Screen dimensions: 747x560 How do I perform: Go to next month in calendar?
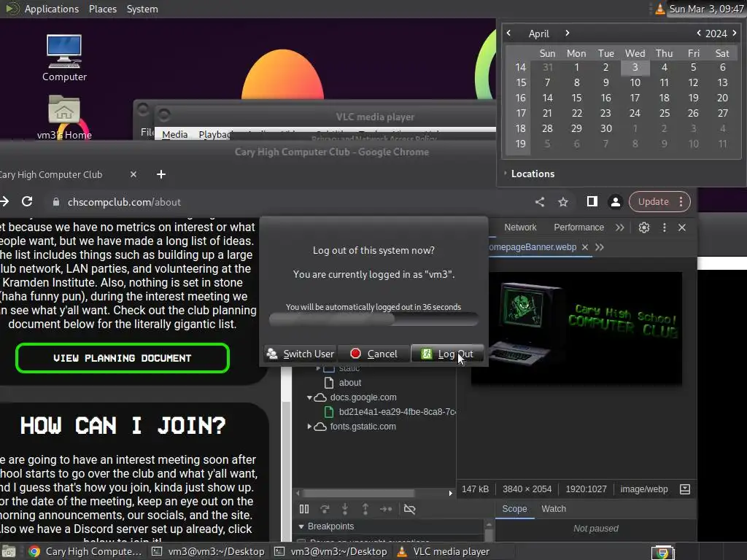coord(567,33)
